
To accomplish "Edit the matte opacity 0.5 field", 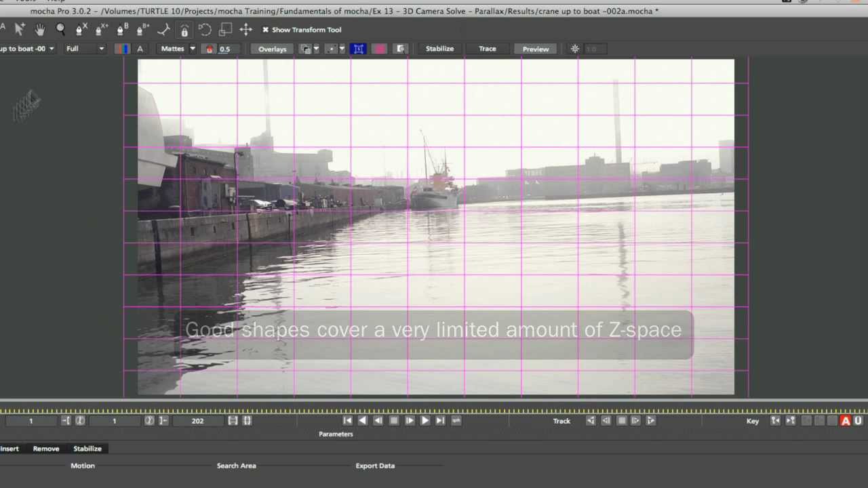I will click(x=229, y=49).
